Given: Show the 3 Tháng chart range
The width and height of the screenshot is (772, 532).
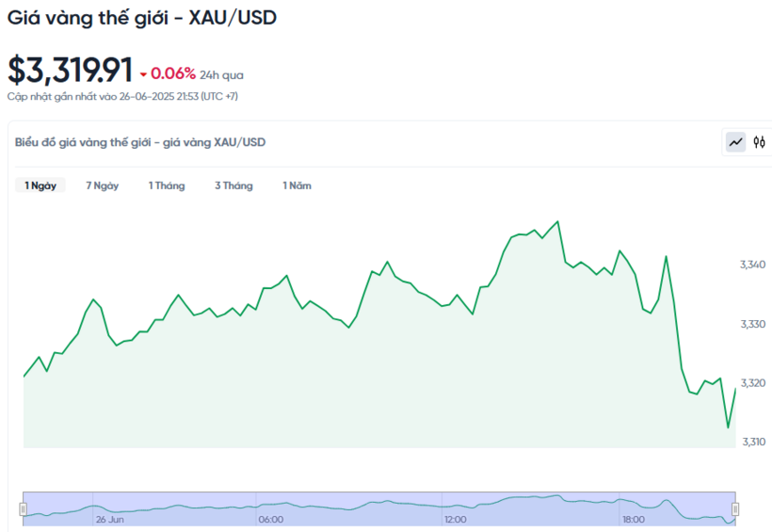Looking at the screenshot, I should 233,185.
